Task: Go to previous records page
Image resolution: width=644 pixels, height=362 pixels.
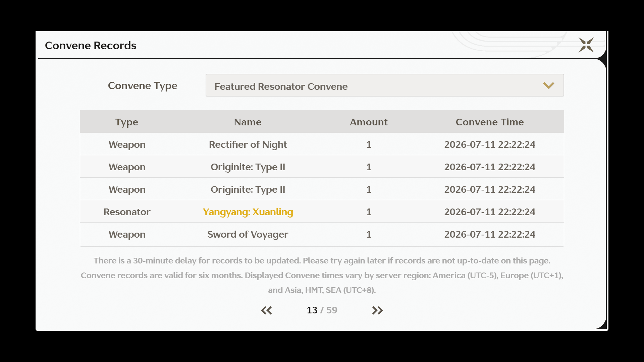Action: 266,310
